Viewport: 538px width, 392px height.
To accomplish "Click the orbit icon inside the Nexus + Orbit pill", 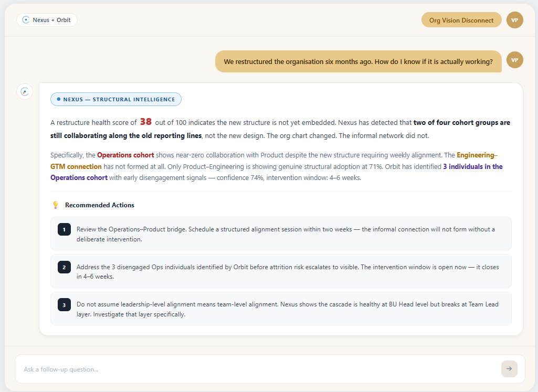I will [x=26, y=20].
